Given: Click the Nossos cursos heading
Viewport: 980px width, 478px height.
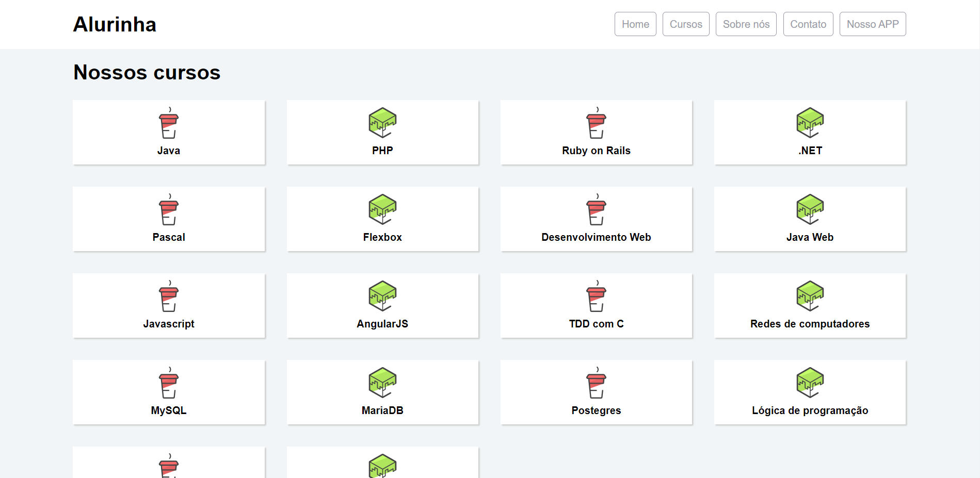Looking at the screenshot, I should 147,72.
